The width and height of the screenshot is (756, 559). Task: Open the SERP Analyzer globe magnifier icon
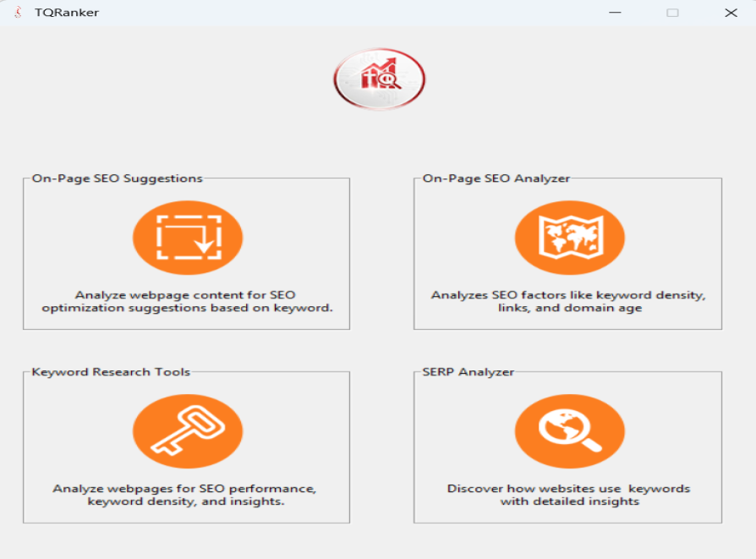point(569,431)
